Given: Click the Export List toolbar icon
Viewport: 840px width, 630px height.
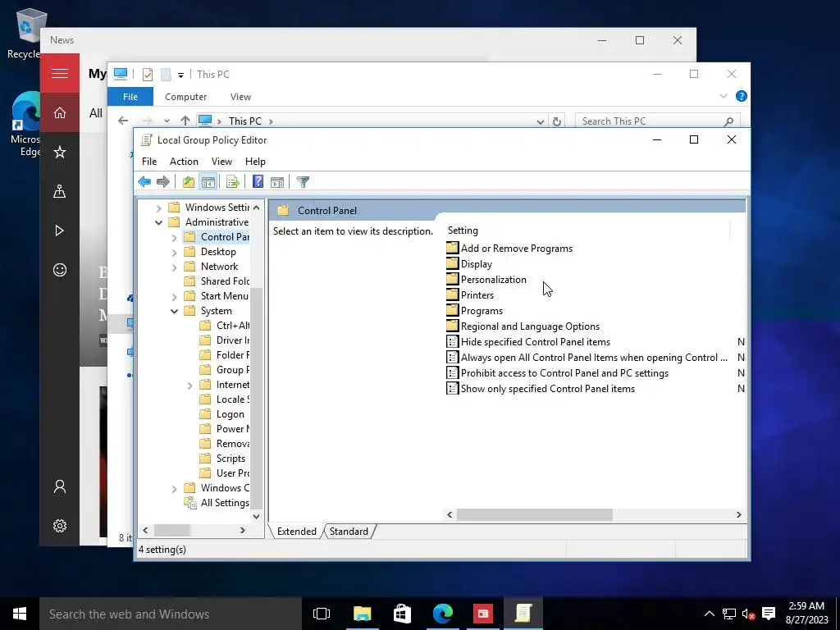Looking at the screenshot, I should 232,181.
